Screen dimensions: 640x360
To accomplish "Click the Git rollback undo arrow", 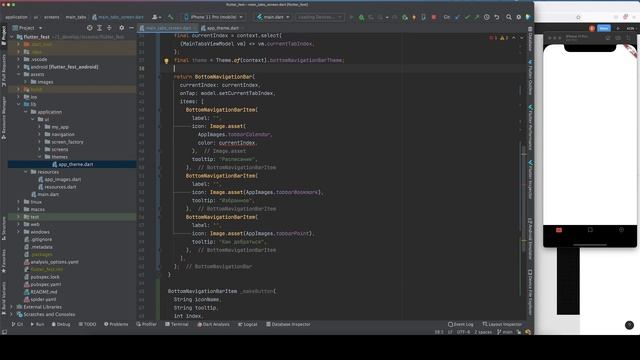I will pos(497,17).
